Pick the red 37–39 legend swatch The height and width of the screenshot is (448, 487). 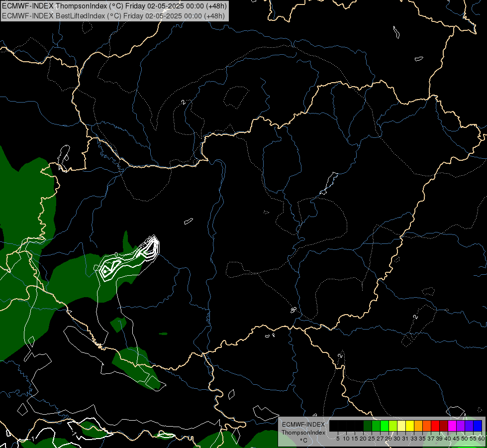[x=435, y=426]
